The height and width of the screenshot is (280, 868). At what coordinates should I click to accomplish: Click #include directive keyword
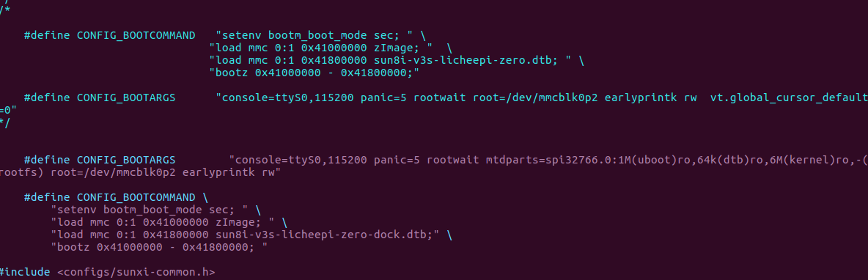tap(26, 272)
